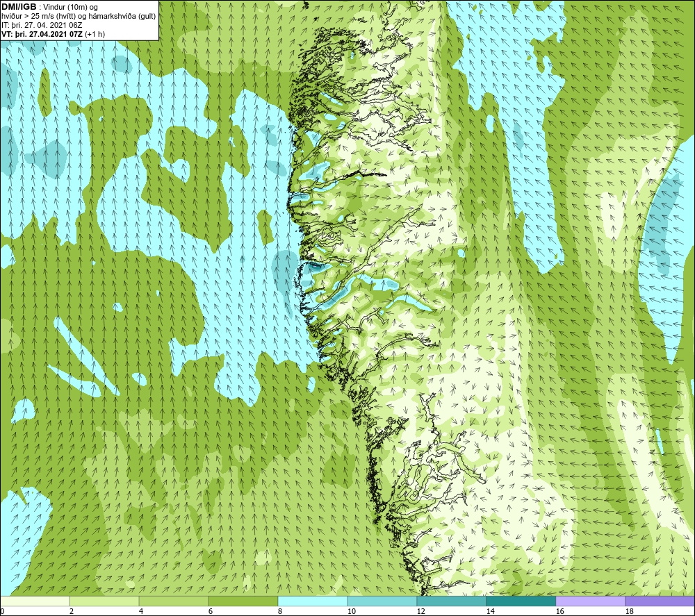Click the 6–8 m/s dark green legend swatch
695x616 pixels.
[x=243, y=601]
